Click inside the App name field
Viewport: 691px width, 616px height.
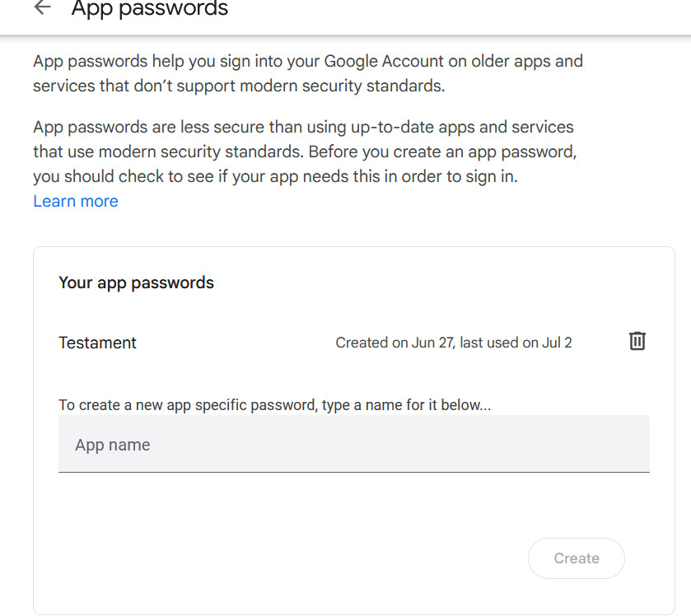[353, 444]
